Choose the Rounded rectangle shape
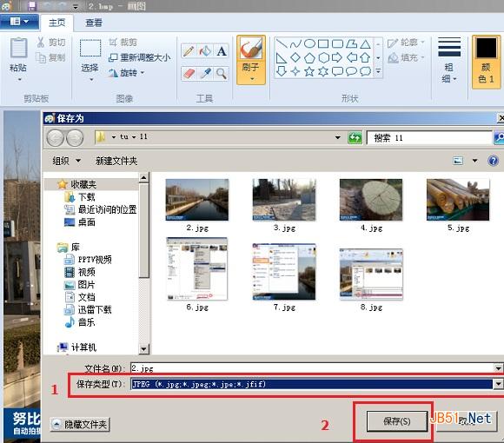This screenshot has width=504, height=443. coord(337,43)
